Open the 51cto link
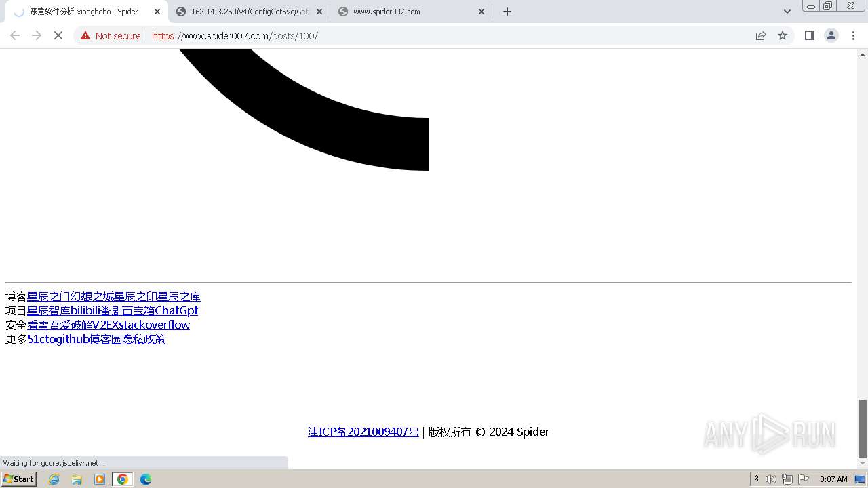The width and height of the screenshot is (868, 488). pyautogui.click(x=42, y=339)
